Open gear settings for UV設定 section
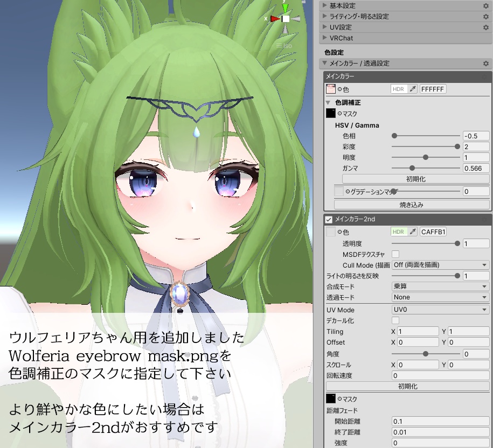This screenshot has width=493, height=448. pyautogui.click(x=486, y=27)
